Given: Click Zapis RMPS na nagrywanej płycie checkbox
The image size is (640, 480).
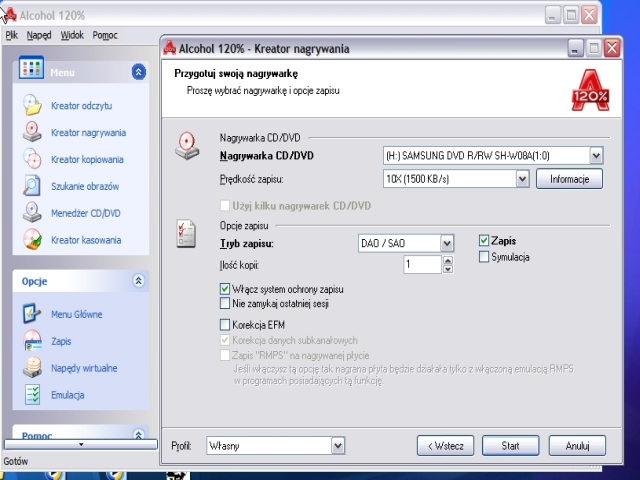Looking at the screenshot, I should coord(224,355).
